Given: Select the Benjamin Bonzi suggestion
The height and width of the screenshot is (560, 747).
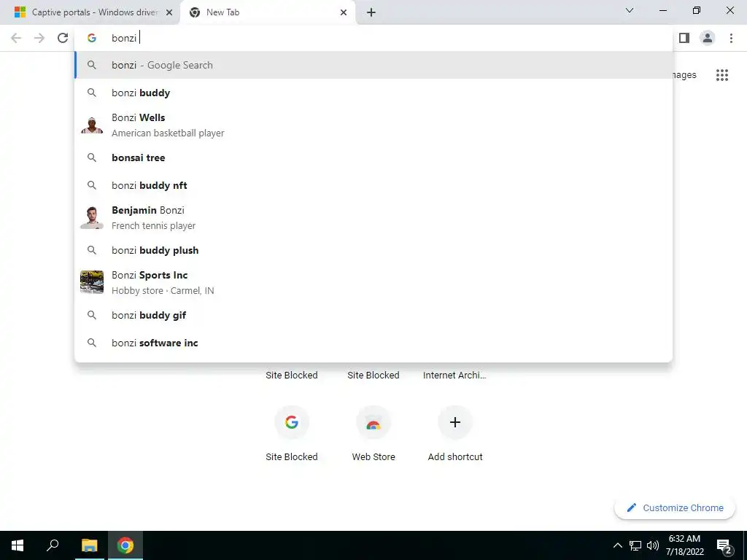Looking at the screenshot, I should pos(373,217).
